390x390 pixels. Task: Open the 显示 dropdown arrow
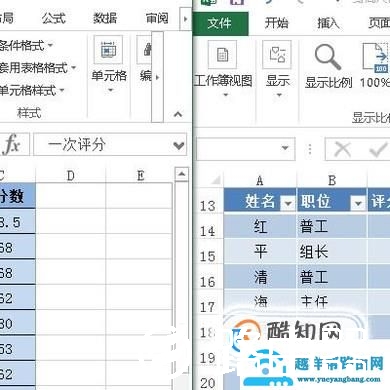pos(279,95)
